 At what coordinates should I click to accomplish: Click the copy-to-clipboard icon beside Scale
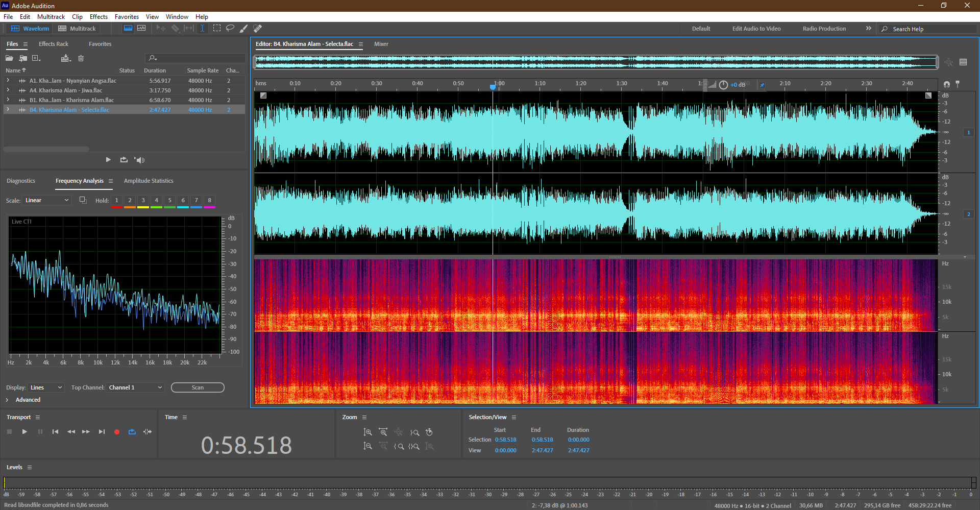click(x=83, y=200)
